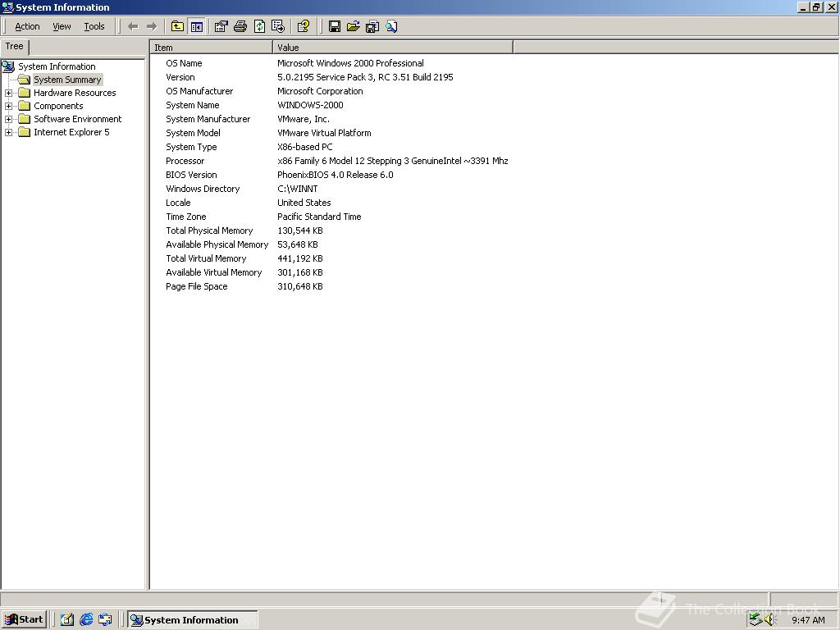840x630 pixels.
Task: Expand the Components node
Action: click(x=8, y=106)
